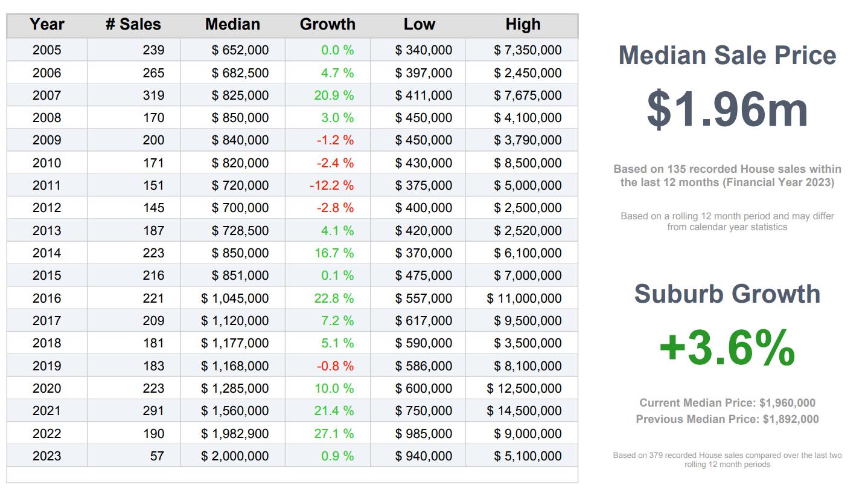The height and width of the screenshot is (493, 868).
Task: Click the $ 2,000,000 median cell
Action: pyautogui.click(x=235, y=456)
